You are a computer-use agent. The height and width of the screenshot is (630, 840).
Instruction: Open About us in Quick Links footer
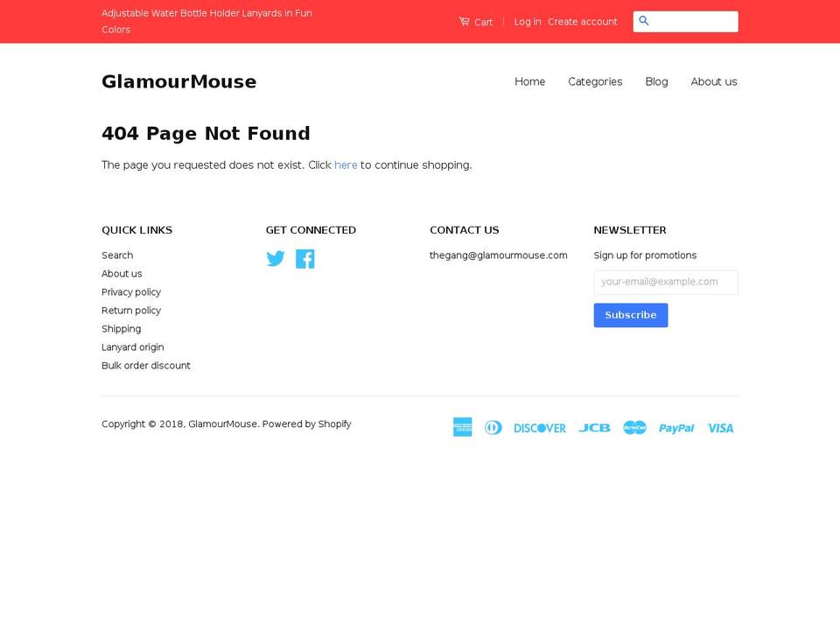pos(122,273)
